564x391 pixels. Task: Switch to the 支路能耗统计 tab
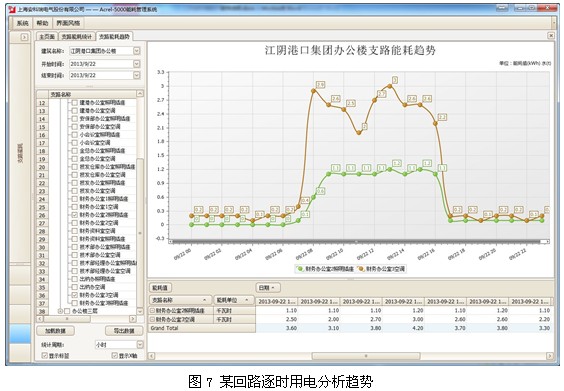tap(77, 37)
